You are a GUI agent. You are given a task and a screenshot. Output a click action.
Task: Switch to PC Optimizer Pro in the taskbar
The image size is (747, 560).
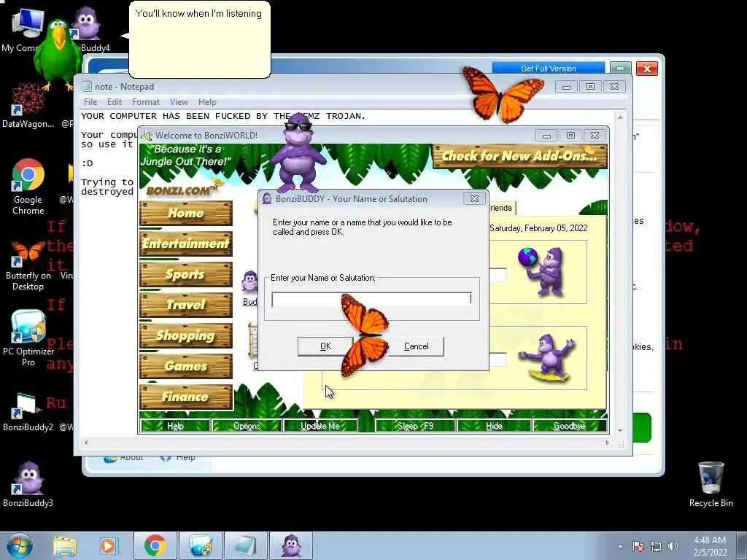[x=201, y=545]
